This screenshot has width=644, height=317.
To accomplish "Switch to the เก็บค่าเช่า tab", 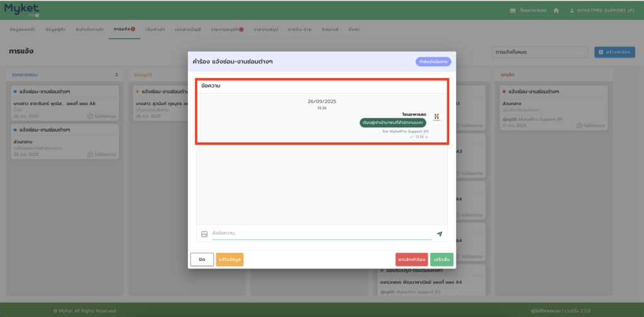I will pos(158,30).
